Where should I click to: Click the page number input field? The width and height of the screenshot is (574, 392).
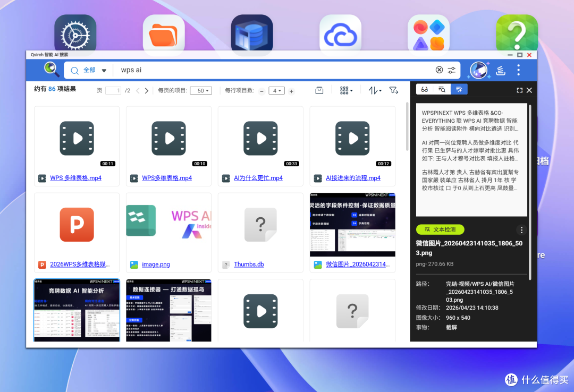coord(113,90)
